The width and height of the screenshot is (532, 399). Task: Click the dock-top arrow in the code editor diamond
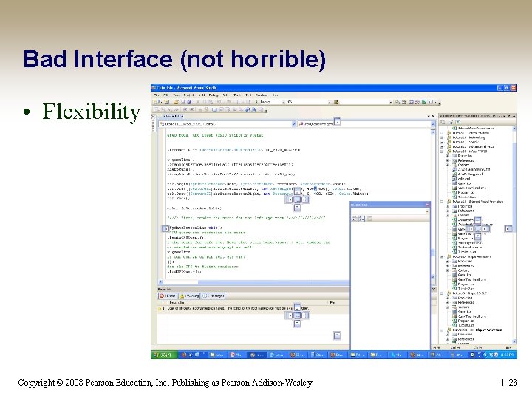(297, 191)
